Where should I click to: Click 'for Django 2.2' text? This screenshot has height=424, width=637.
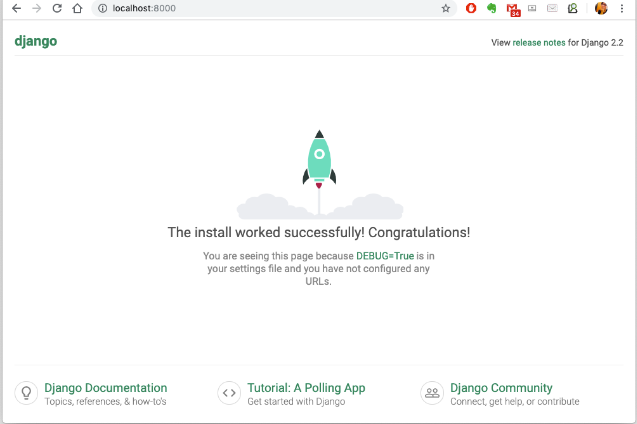[596, 43]
